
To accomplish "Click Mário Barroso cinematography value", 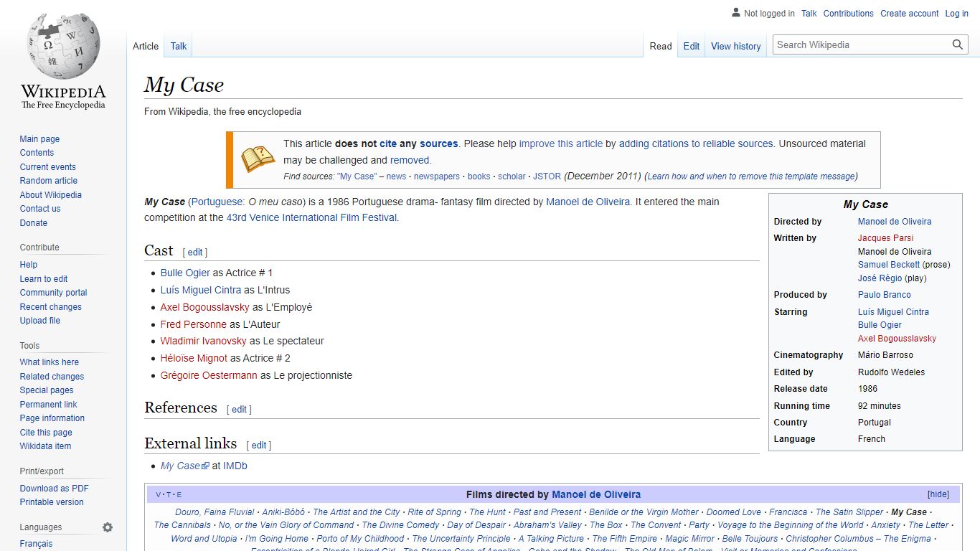I will [x=885, y=355].
